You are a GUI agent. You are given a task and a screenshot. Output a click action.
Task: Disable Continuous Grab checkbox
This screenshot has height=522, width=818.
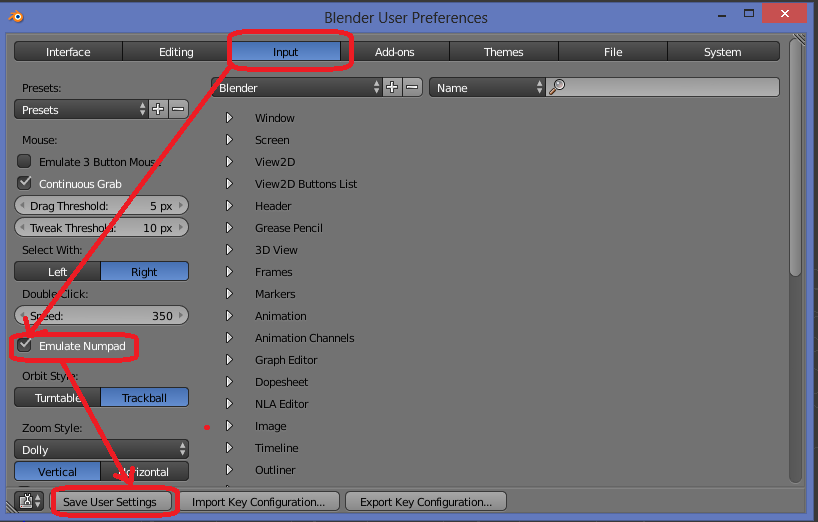click(x=25, y=183)
